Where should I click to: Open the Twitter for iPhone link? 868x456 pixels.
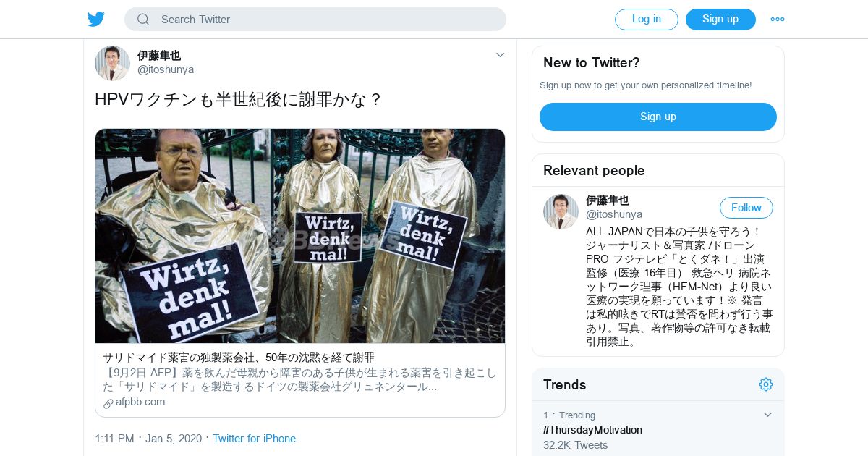pyautogui.click(x=254, y=439)
